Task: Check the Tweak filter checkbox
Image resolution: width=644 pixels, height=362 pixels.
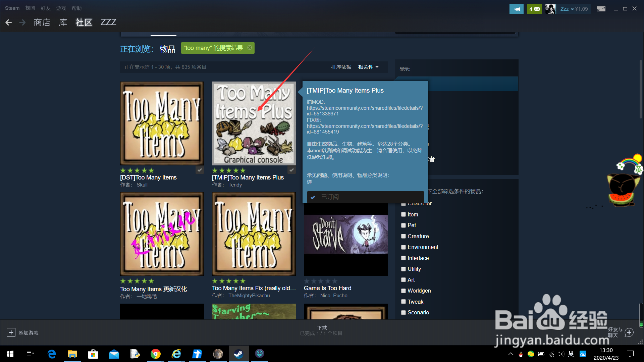Action: point(404,302)
